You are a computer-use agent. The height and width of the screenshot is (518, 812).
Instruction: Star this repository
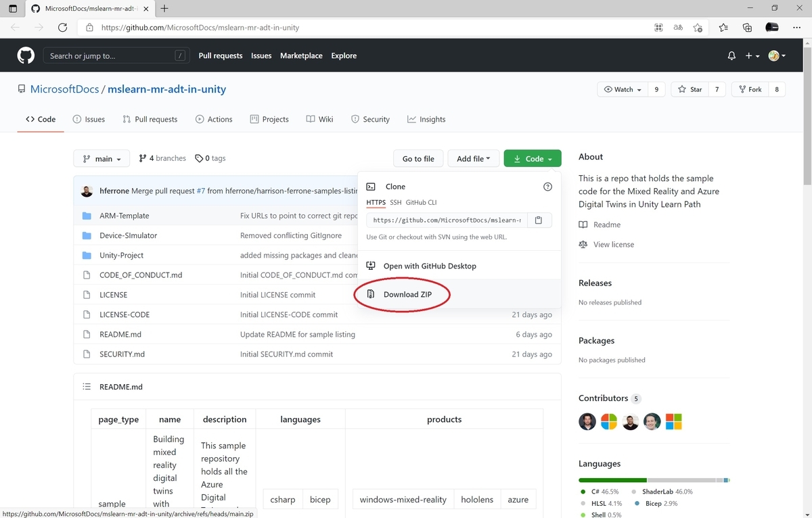690,89
